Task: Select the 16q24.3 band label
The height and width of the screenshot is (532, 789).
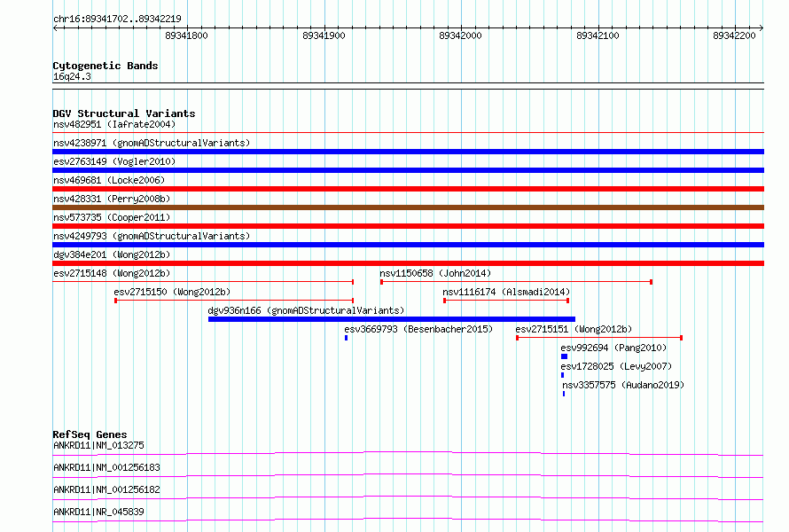Action: [x=72, y=76]
